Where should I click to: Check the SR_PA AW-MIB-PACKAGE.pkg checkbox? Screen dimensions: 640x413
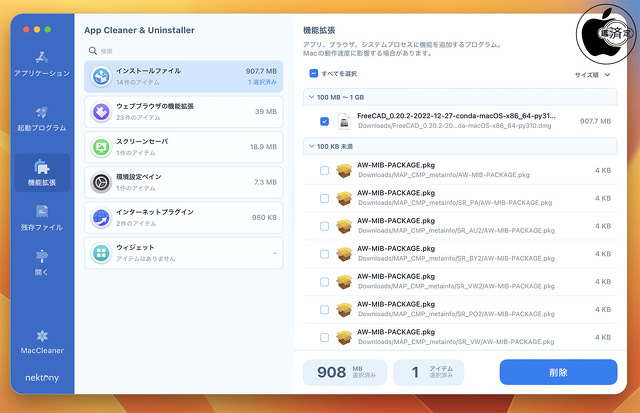pyautogui.click(x=324, y=198)
